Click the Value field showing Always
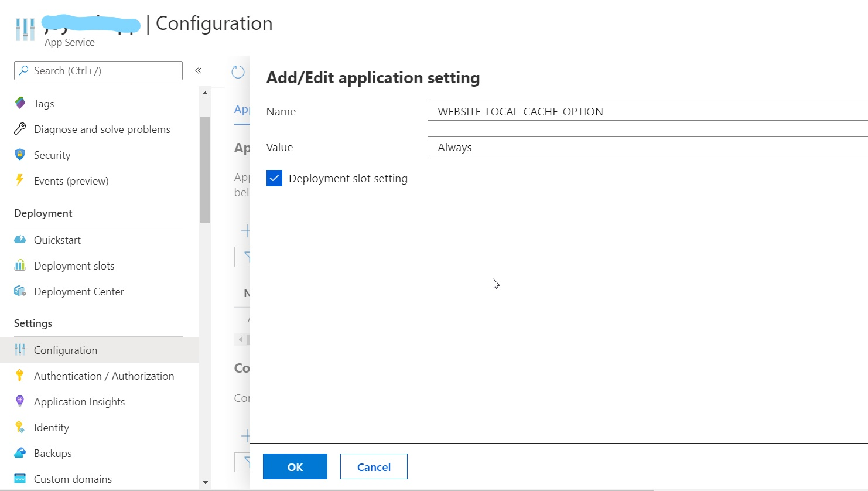The width and height of the screenshot is (868, 491). tap(586, 146)
